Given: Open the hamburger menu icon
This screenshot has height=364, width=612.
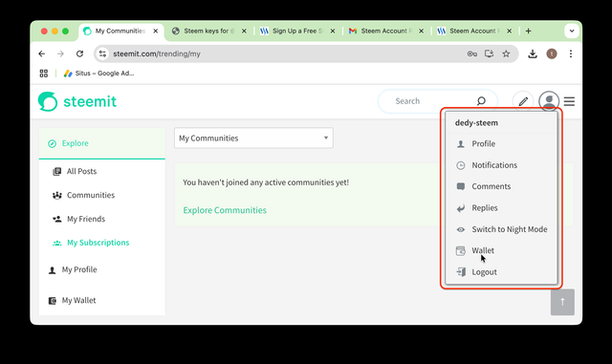Looking at the screenshot, I should click(x=569, y=101).
